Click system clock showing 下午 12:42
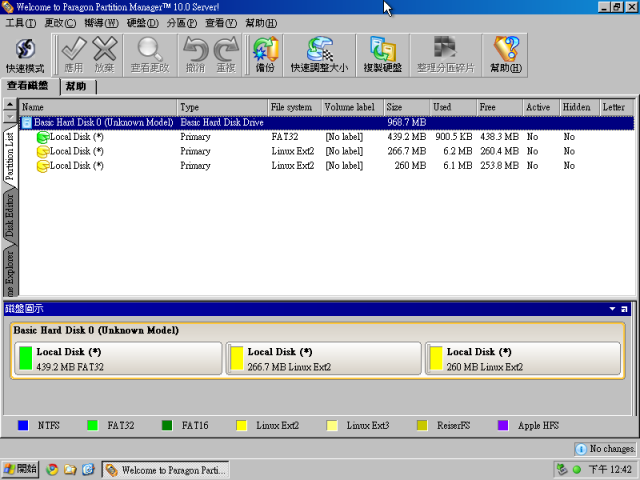This screenshot has width=640, height=480. point(610,470)
